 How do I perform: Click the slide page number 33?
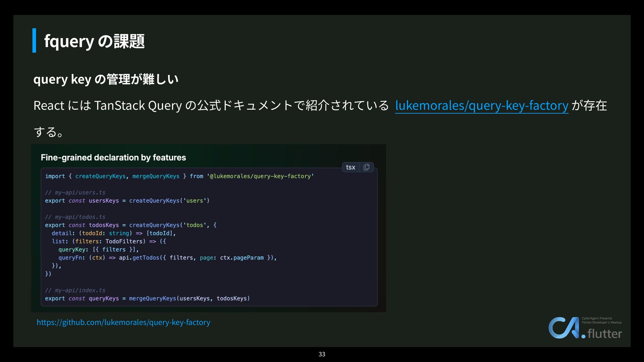322,354
